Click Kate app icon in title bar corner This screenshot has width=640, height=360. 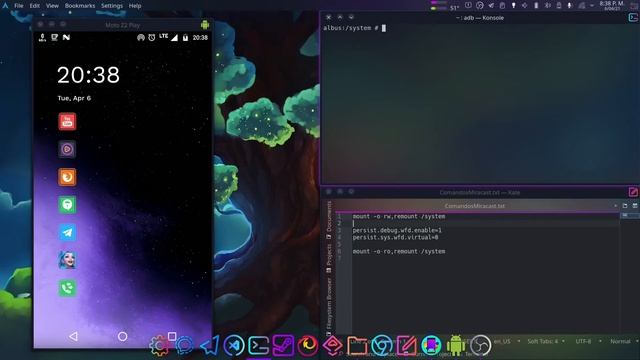(x=633, y=192)
